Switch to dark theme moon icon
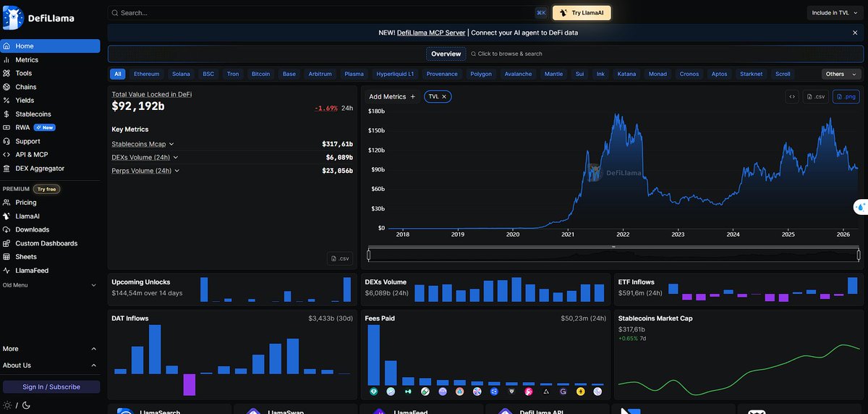Image resolution: width=868 pixels, height=414 pixels. click(25, 405)
